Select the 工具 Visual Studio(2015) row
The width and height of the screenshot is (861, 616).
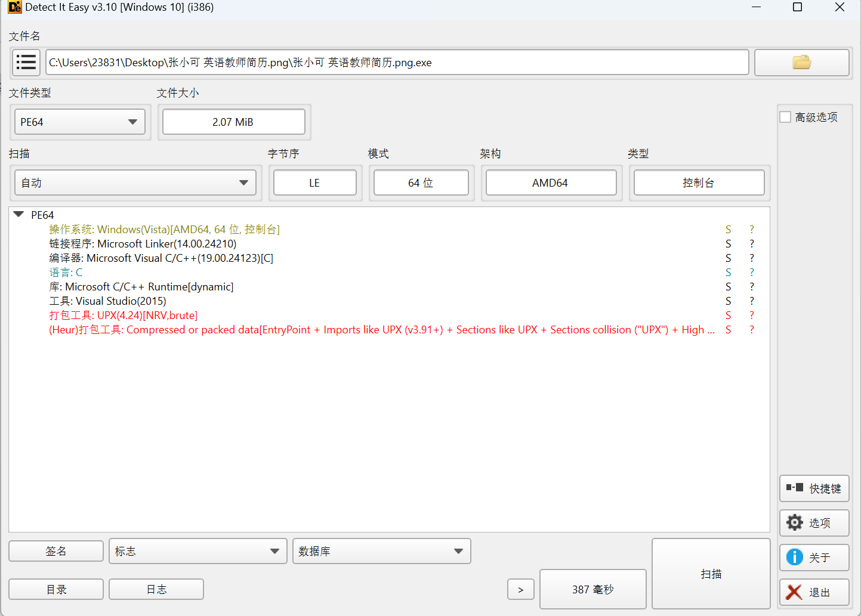pos(389,301)
